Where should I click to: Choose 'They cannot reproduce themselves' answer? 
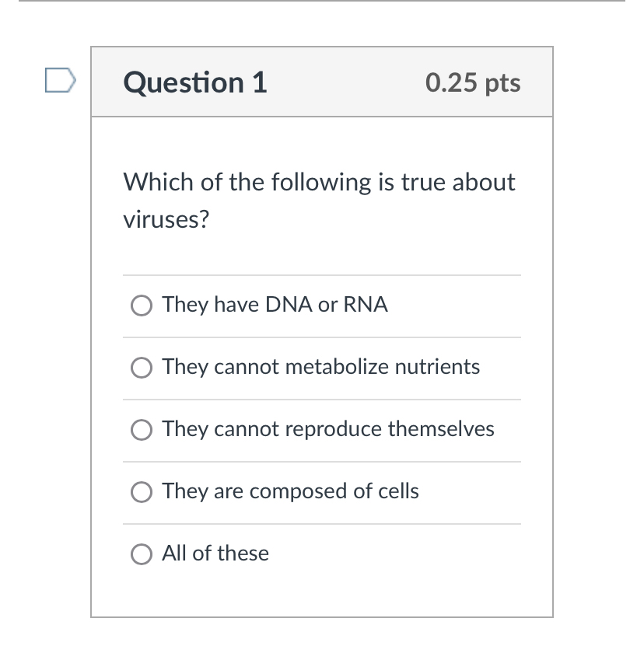(x=142, y=429)
